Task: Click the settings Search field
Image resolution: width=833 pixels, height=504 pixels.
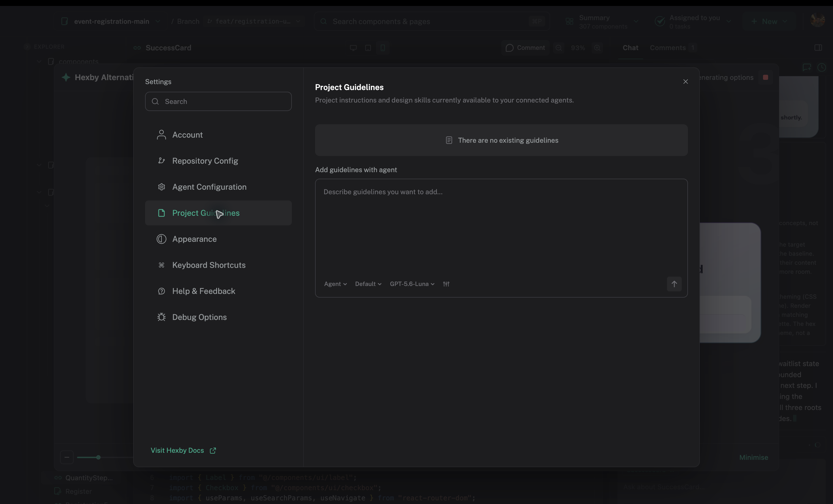Action: pyautogui.click(x=218, y=101)
